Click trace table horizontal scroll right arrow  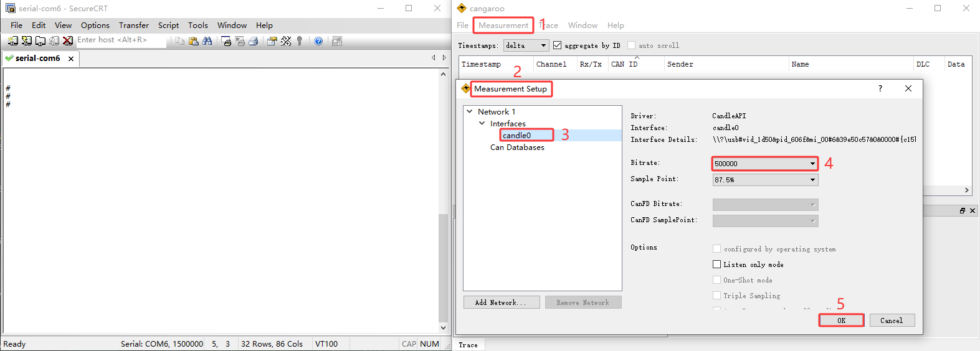(967, 190)
